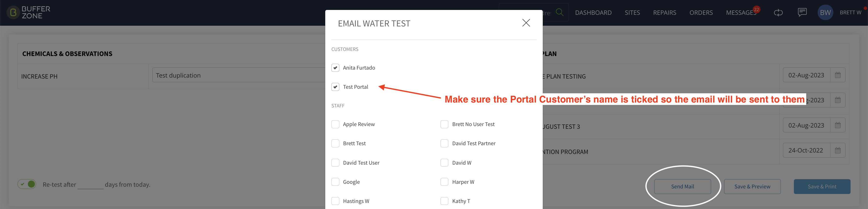
Task: Open the chat bubble icon
Action: point(802,12)
